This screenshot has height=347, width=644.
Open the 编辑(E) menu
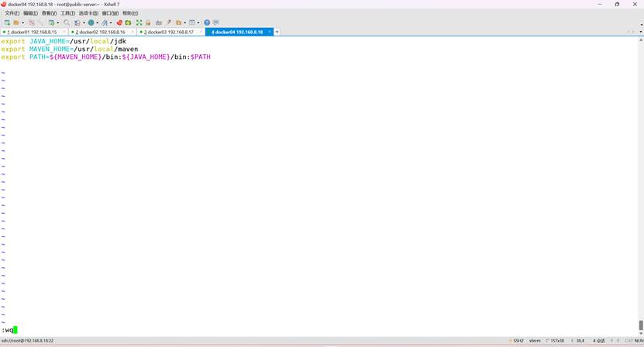click(30, 13)
